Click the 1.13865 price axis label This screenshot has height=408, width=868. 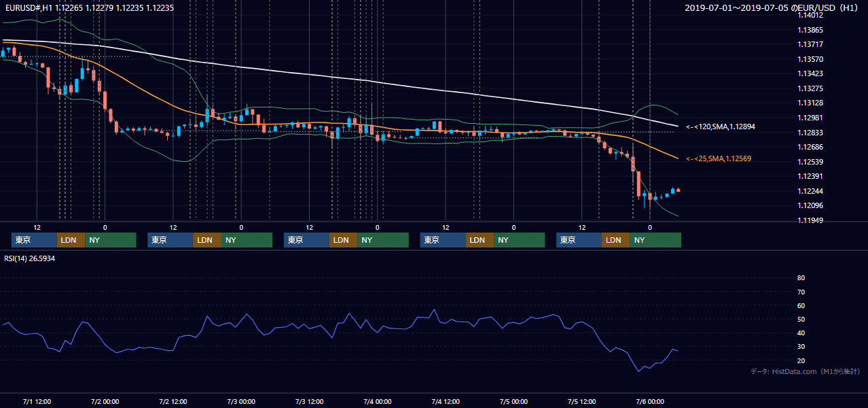[810, 30]
